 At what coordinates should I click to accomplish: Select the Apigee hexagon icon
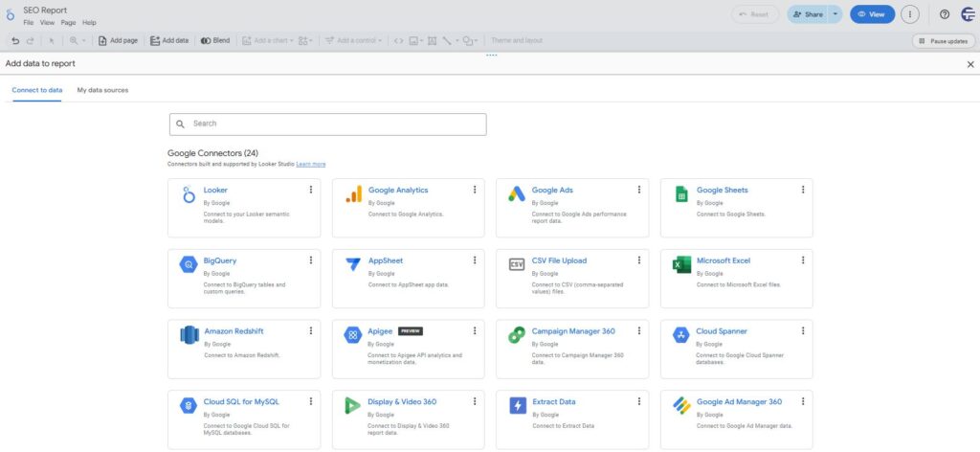tap(352, 335)
